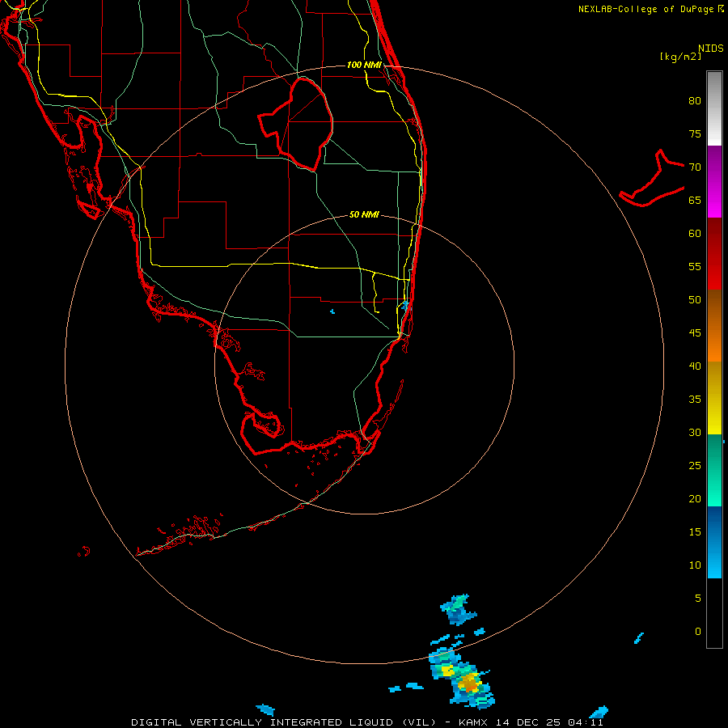Click the 50 NMI range ring label
Screen dimensions: 728x728
tap(364, 214)
